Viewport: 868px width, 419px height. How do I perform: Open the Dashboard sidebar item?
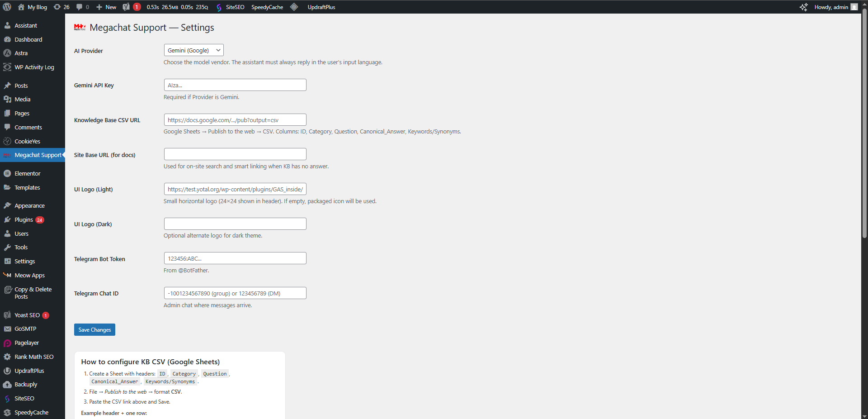point(28,39)
